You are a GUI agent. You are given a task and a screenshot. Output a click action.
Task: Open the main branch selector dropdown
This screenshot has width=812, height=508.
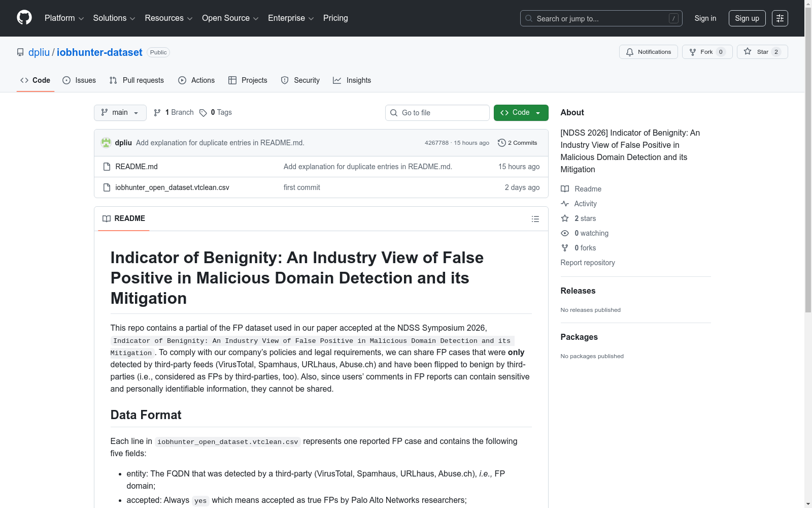(x=120, y=113)
